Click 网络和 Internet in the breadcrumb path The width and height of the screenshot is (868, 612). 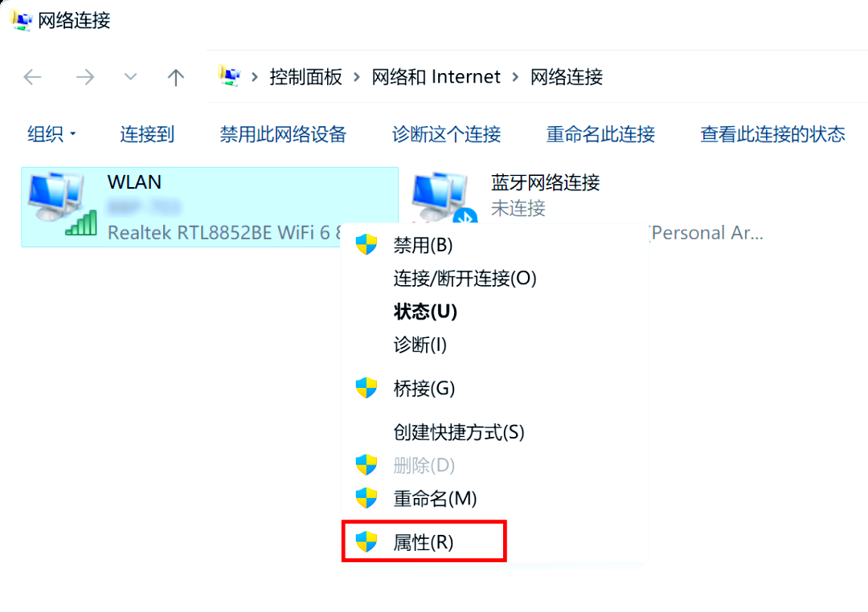[x=436, y=77]
